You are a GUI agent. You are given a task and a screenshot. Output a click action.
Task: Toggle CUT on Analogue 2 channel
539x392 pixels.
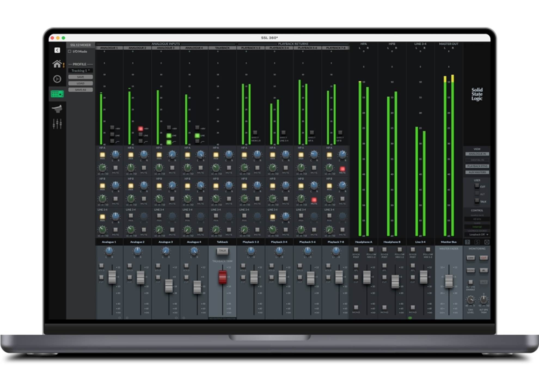coord(130,277)
